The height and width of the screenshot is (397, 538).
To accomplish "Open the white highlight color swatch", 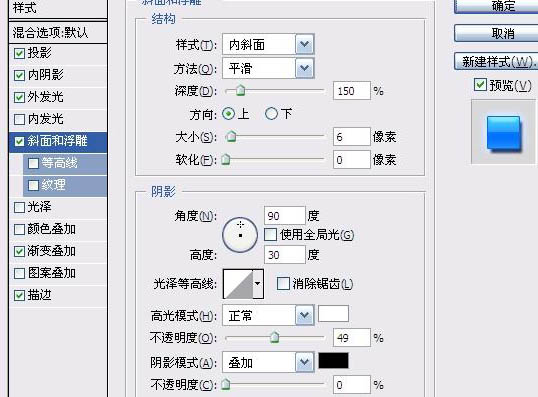I will [333, 314].
